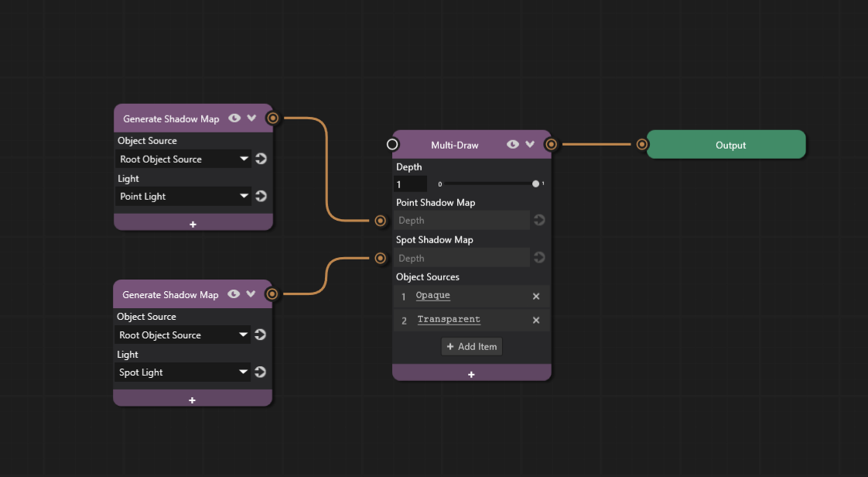Click plus bar on Spot Light shadow node
Screen dimensions: 868x477
coord(193,400)
